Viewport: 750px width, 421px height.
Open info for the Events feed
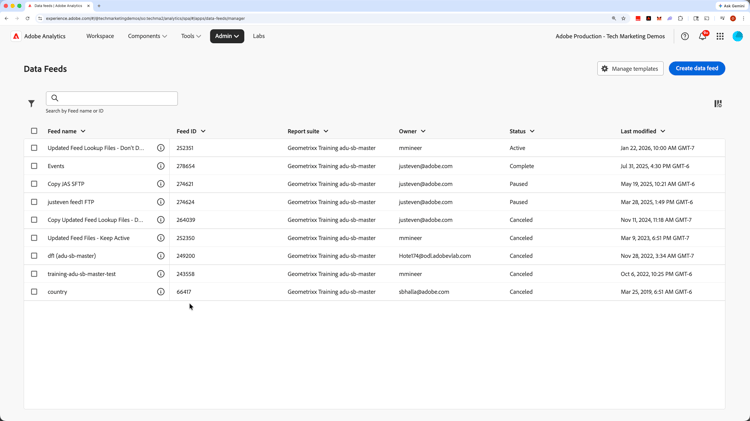(x=161, y=166)
